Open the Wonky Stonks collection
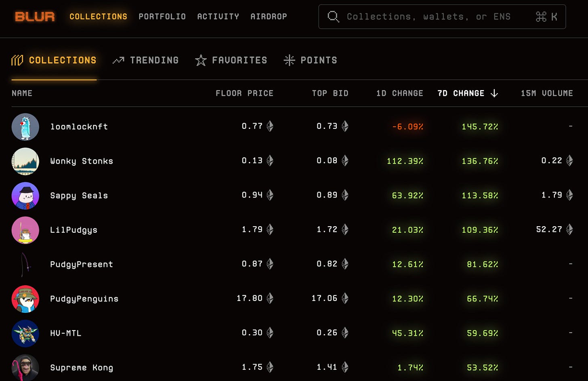The height and width of the screenshot is (381, 588). click(x=82, y=161)
